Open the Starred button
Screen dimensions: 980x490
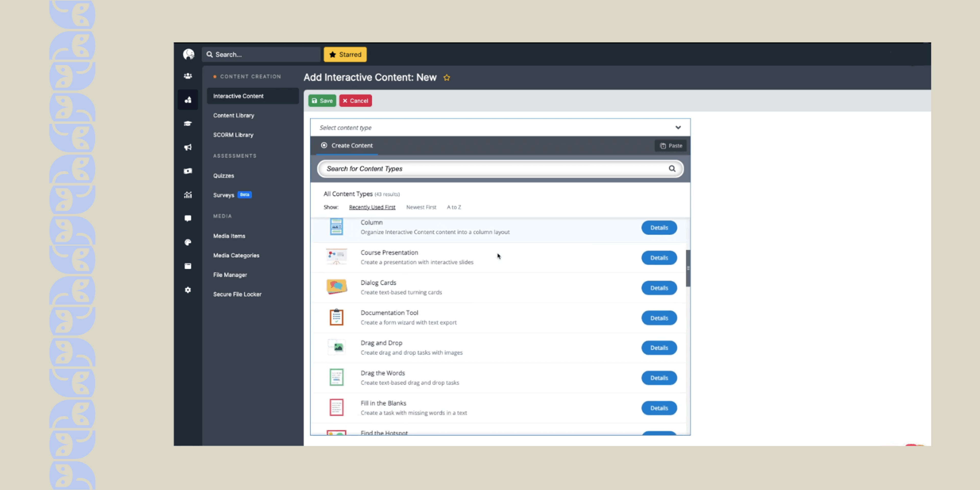(345, 54)
